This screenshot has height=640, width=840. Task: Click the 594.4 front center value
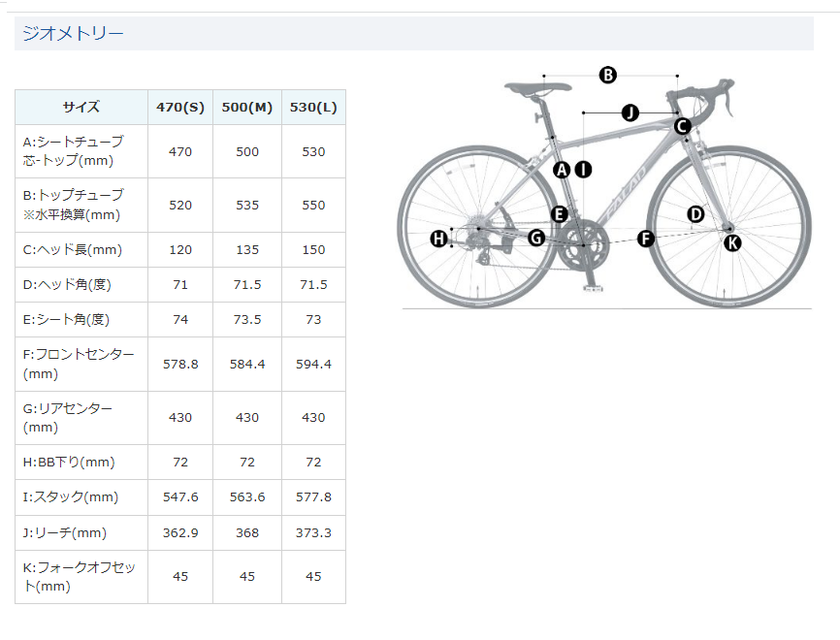pyautogui.click(x=313, y=365)
